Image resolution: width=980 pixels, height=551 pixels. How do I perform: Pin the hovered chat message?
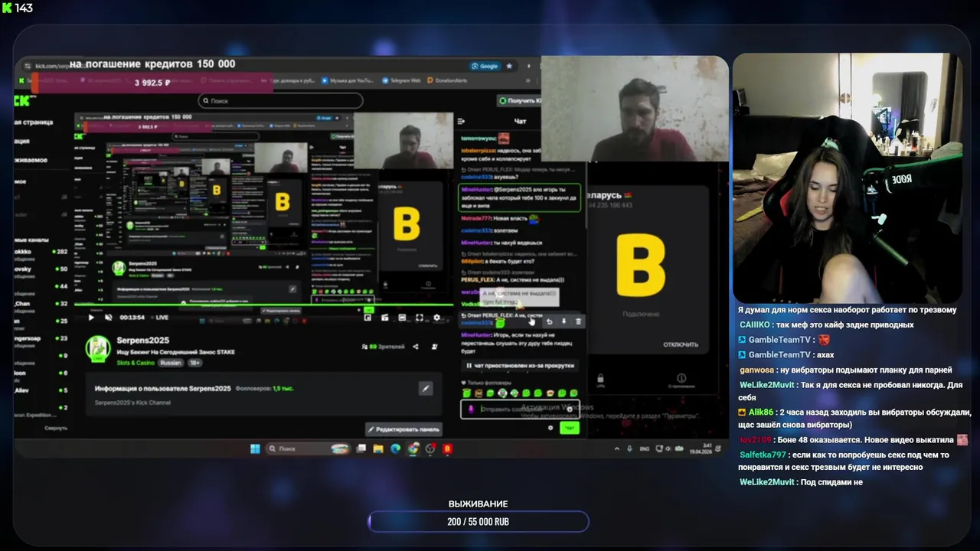point(563,321)
